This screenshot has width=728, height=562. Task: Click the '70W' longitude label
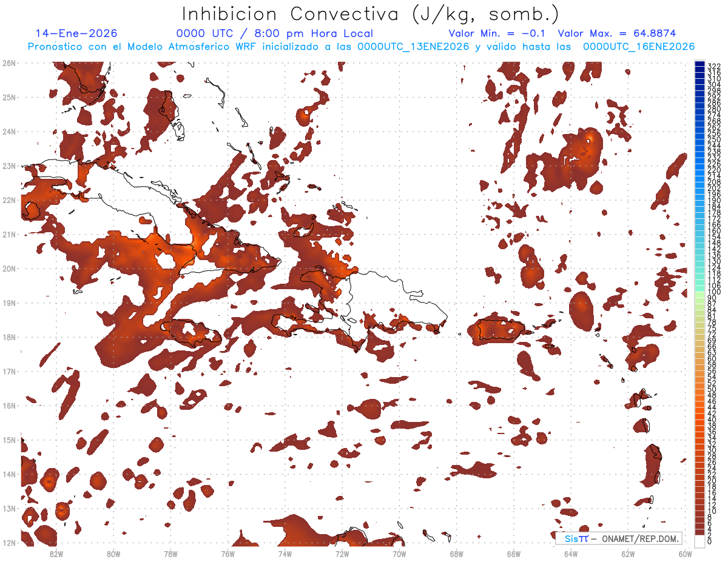point(399,553)
